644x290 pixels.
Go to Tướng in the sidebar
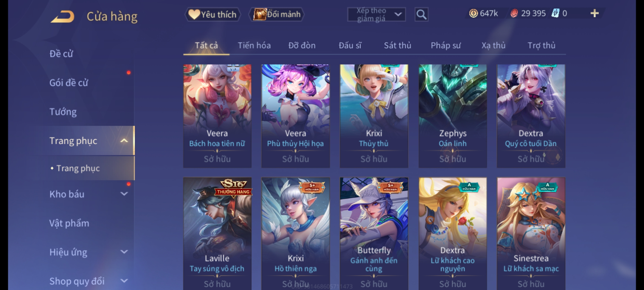(x=63, y=112)
